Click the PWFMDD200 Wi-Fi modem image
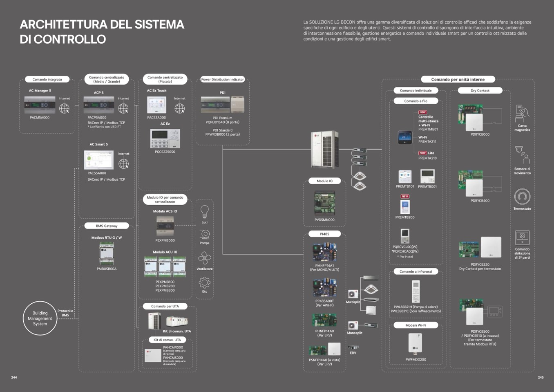 click(x=415, y=343)
